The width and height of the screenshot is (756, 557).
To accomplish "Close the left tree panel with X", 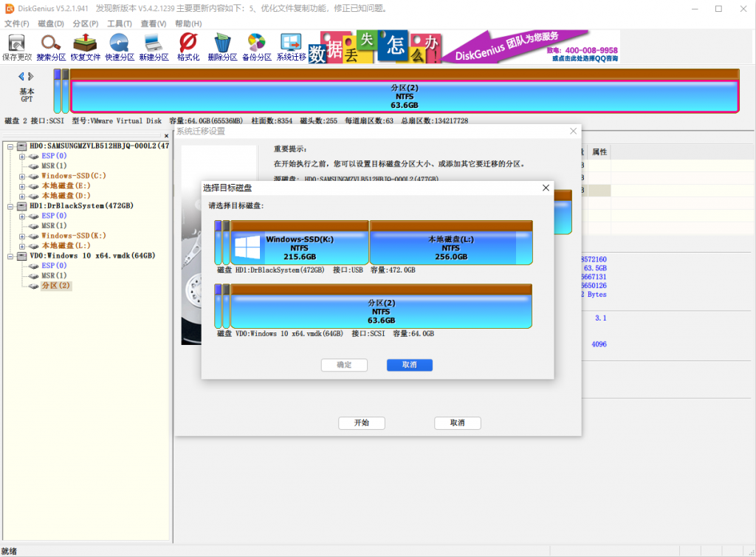I will coord(166,136).
